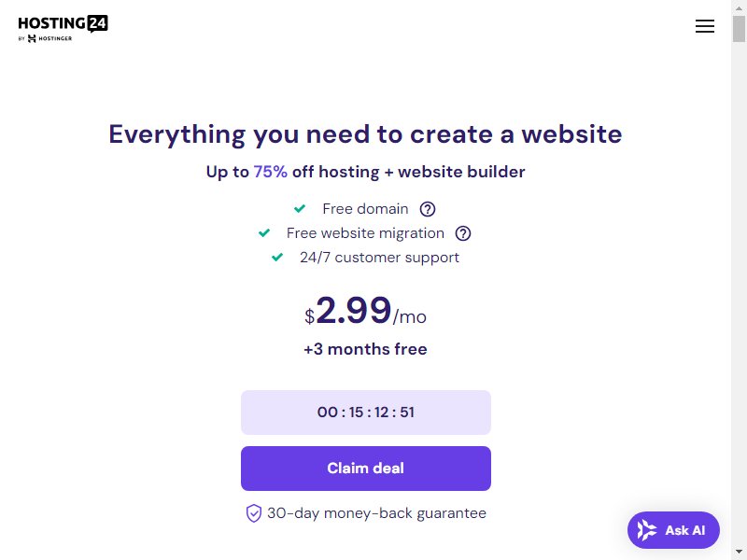Open the hamburger navigation menu
747x560 pixels.
pyautogui.click(x=705, y=26)
